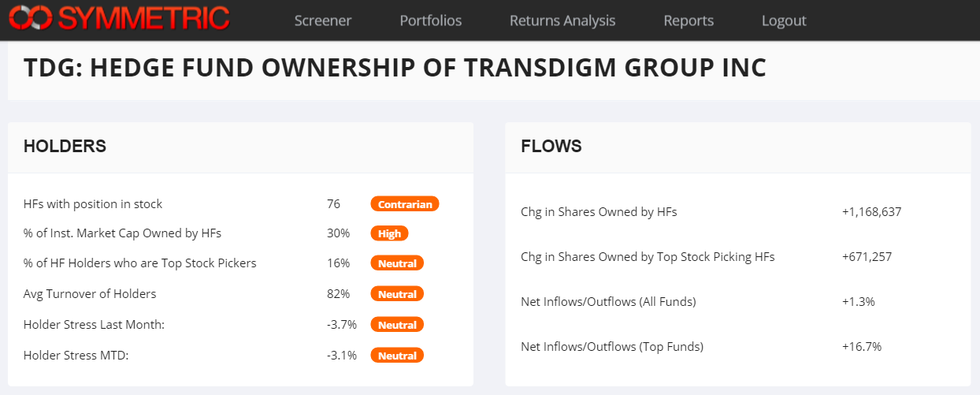The width and height of the screenshot is (980, 395).
Task: Select the HOLDERS panel heading
Action: [x=65, y=146]
